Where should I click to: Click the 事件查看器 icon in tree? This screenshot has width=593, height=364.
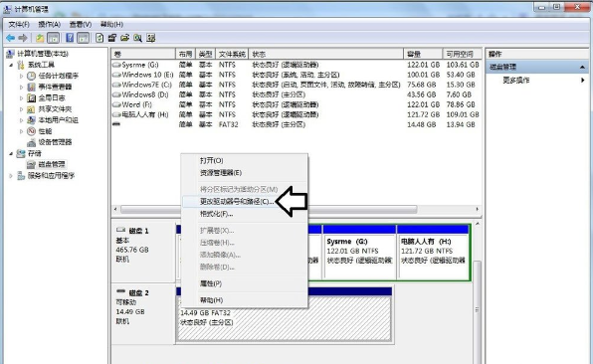click(x=32, y=87)
